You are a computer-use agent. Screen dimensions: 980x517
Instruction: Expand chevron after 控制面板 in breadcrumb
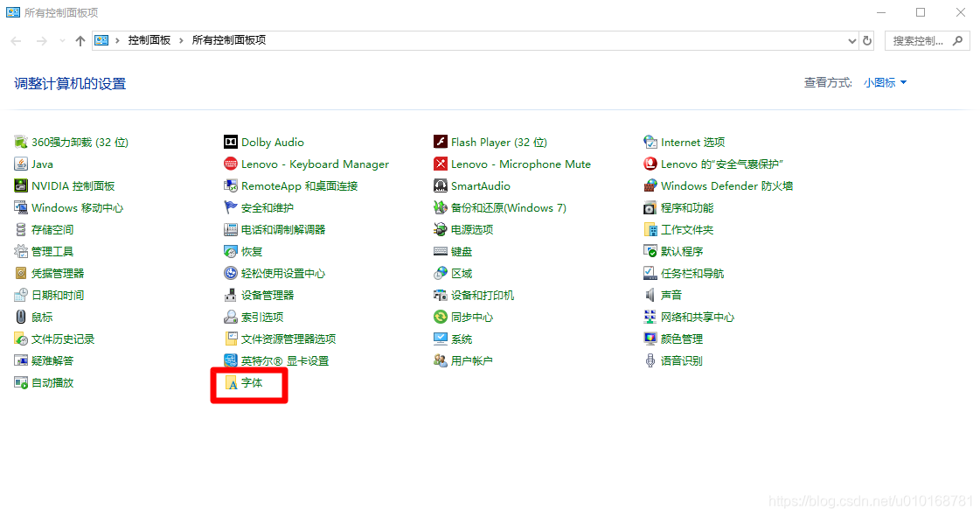[x=181, y=40]
